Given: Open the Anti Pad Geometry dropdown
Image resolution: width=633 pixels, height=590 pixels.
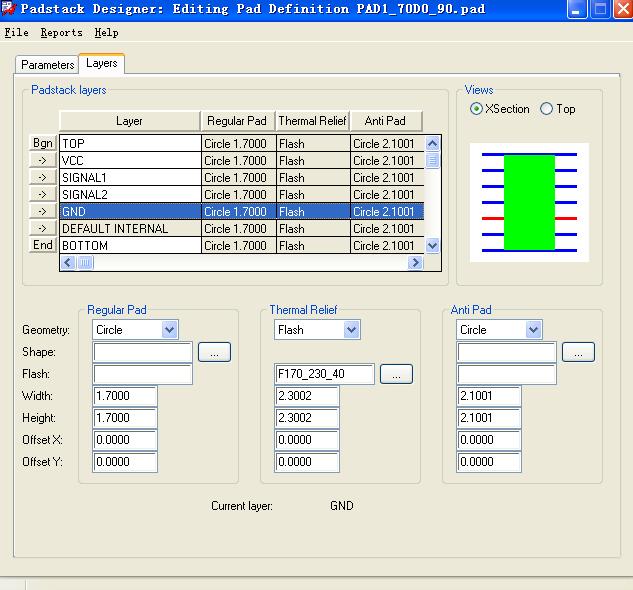Looking at the screenshot, I should (x=533, y=329).
